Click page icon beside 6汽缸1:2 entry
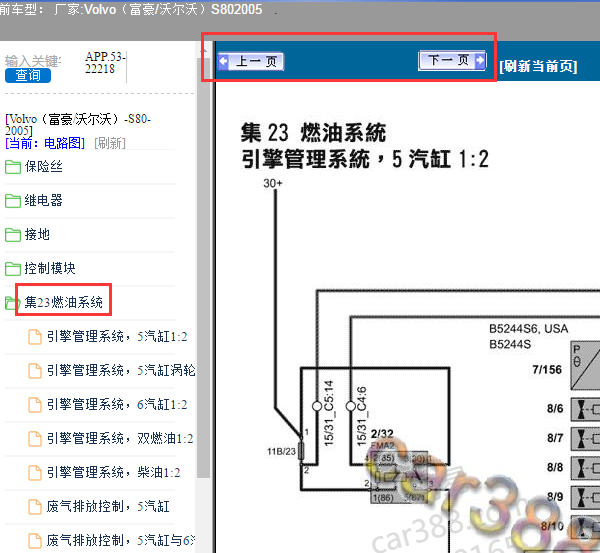The width and height of the screenshot is (600, 553). [x=35, y=405]
